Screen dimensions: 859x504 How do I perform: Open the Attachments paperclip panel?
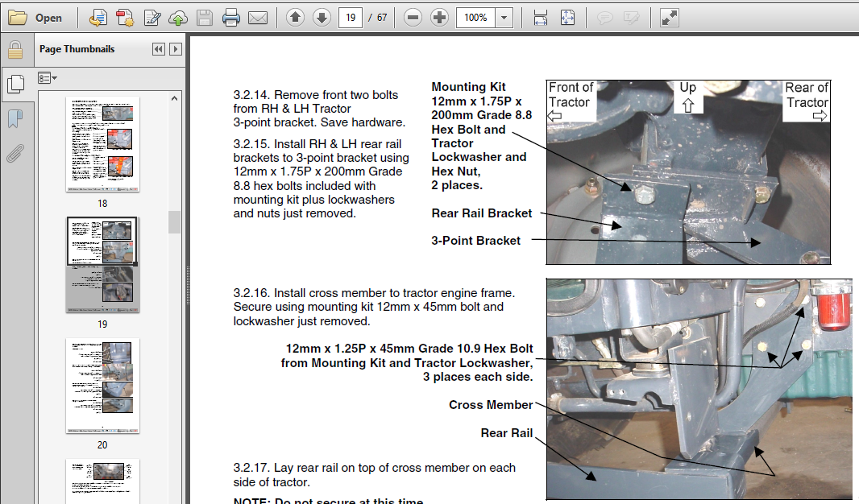tap(15, 154)
